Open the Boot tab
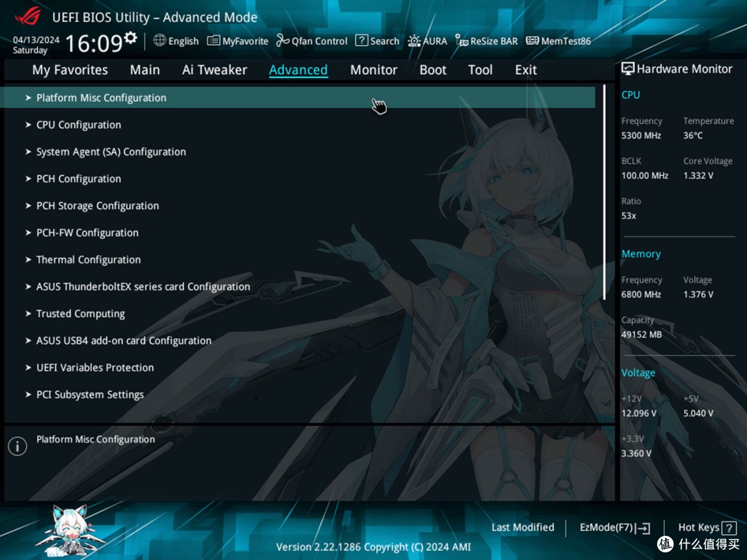Screen dimensions: 747x560 pos(432,70)
